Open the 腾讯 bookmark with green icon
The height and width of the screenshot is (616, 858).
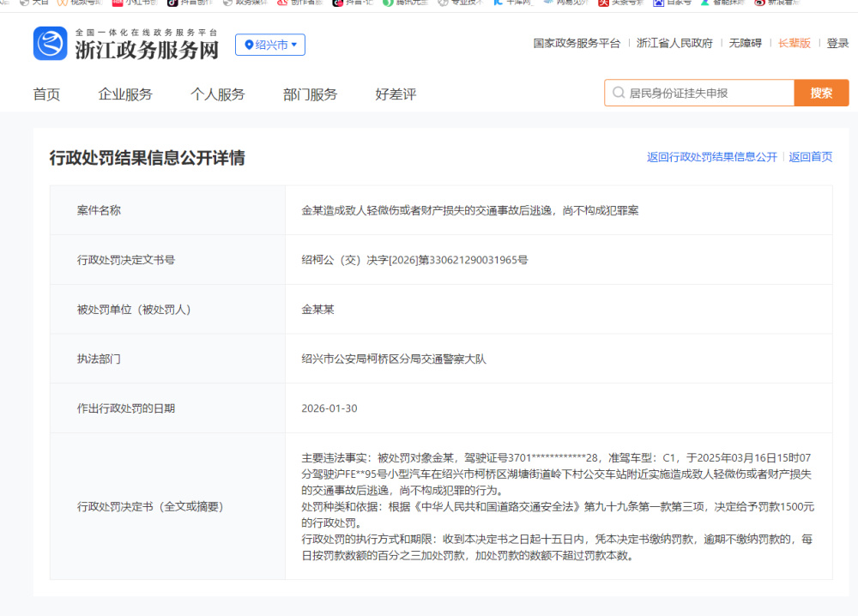[389, 3]
